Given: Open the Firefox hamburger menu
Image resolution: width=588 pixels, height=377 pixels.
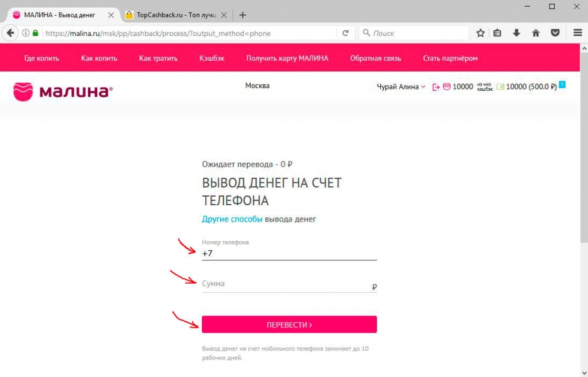Looking at the screenshot, I should click(x=578, y=33).
